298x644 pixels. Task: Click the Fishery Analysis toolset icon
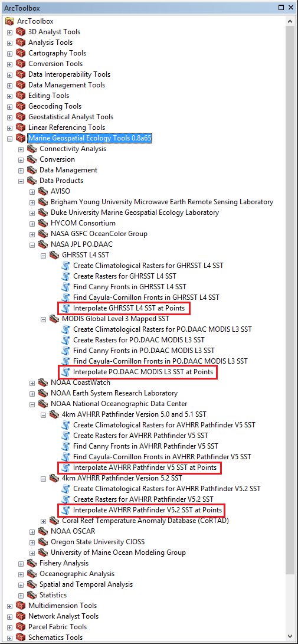point(32,563)
